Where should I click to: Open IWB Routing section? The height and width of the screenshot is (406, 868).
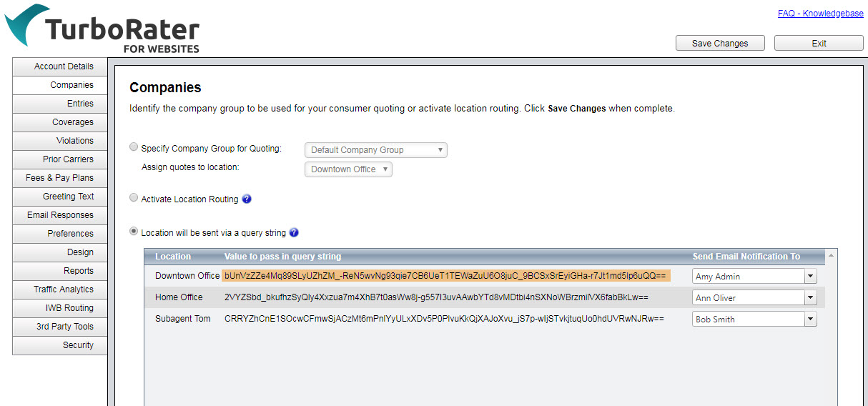click(x=60, y=308)
